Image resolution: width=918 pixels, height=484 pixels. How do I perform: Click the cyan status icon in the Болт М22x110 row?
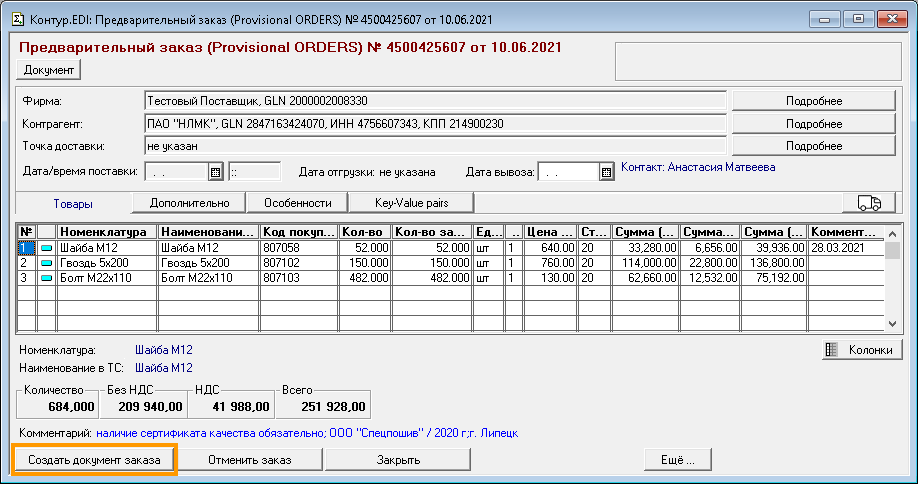tap(46, 278)
